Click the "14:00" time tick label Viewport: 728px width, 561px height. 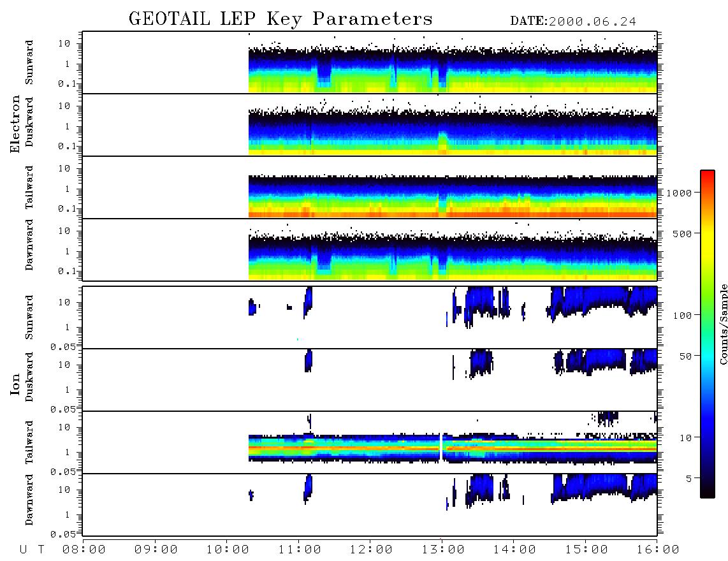(514, 550)
